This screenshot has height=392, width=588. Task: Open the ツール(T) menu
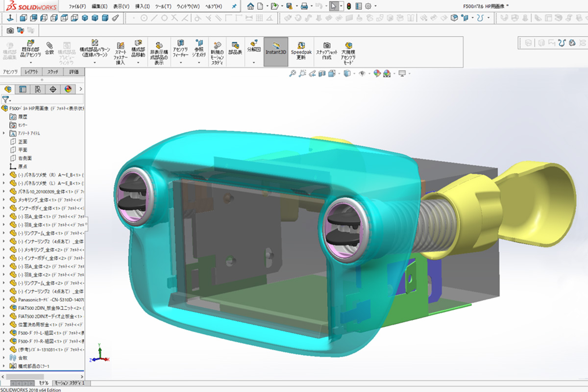coord(163,6)
